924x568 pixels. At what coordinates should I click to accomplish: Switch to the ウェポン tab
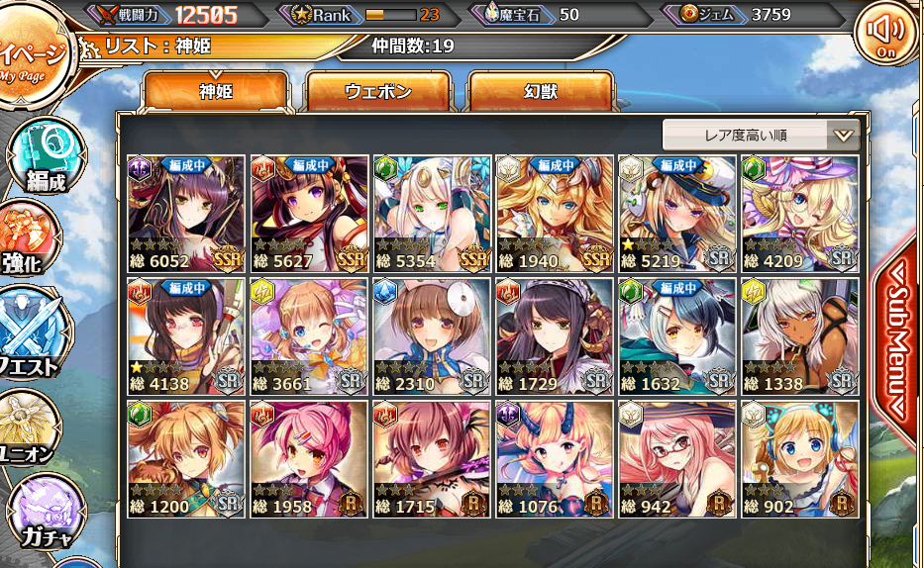pos(378,91)
